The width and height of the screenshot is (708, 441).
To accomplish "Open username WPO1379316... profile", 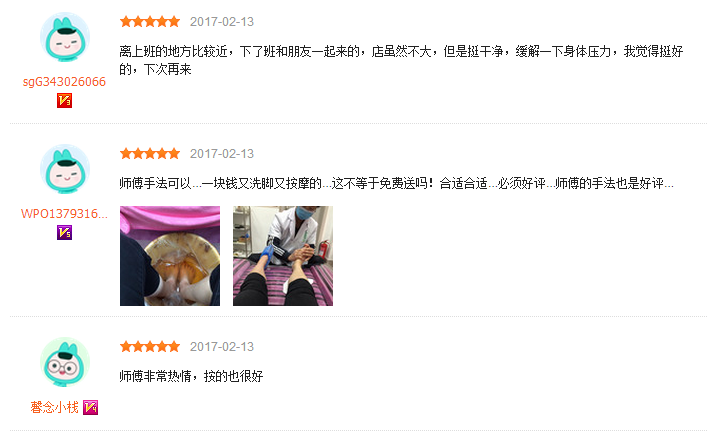I will (x=64, y=214).
